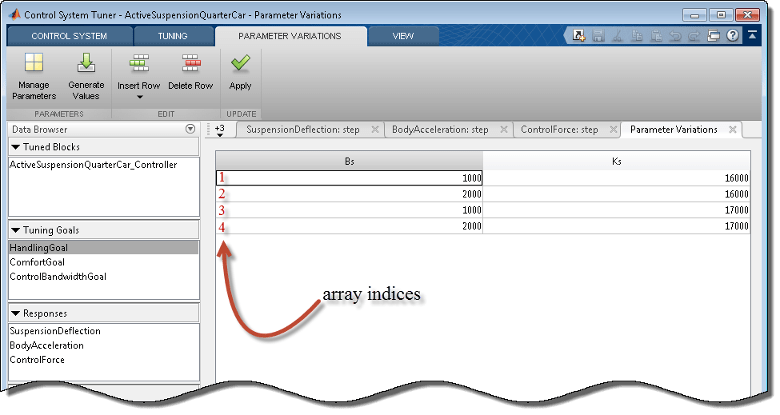This screenshot has width=780, height=415.
Task: Select the PARAMETER VARIATIONS ribbon tab
Action: pyautogui.click(x=290, y=36)
